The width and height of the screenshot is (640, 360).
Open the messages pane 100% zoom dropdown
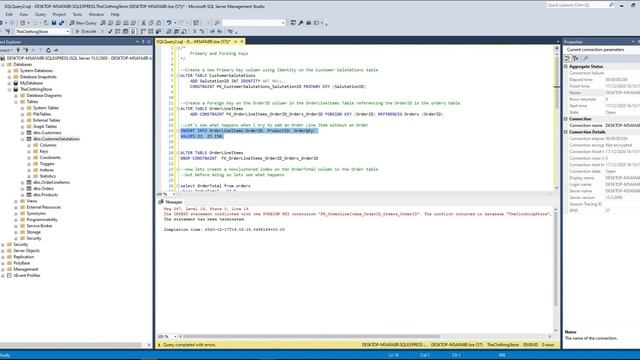coord(175,337)
